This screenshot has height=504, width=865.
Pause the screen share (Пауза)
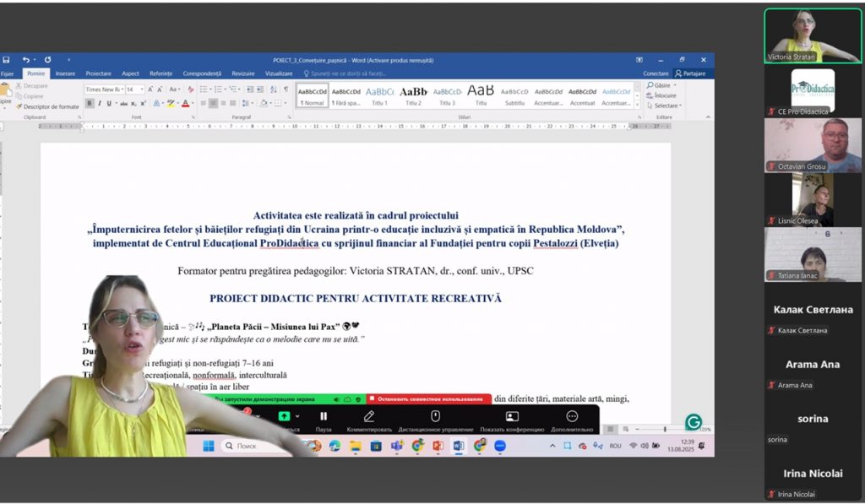324,420
